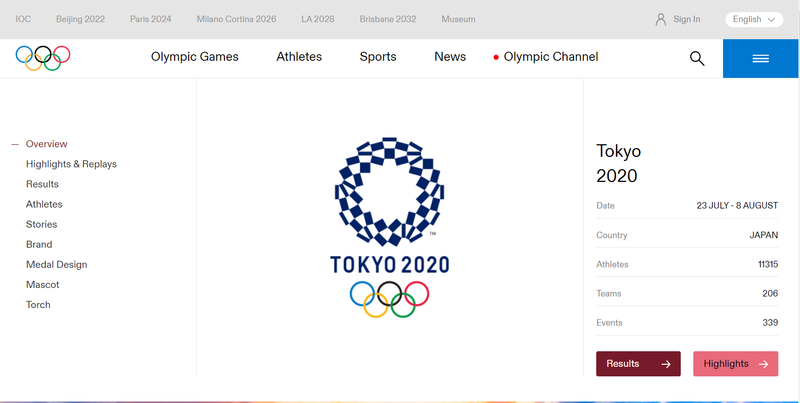Click the Events label

tap(609, 322)
